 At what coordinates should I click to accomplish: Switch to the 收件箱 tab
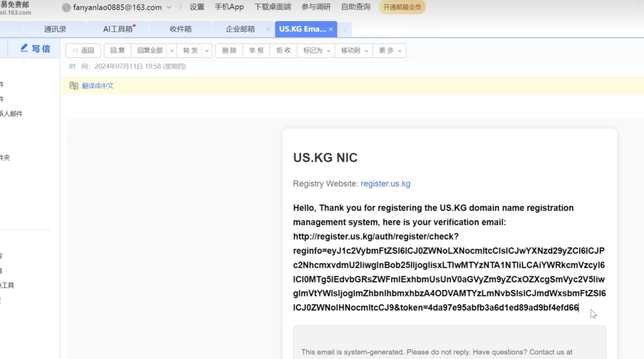click(181, 29)
